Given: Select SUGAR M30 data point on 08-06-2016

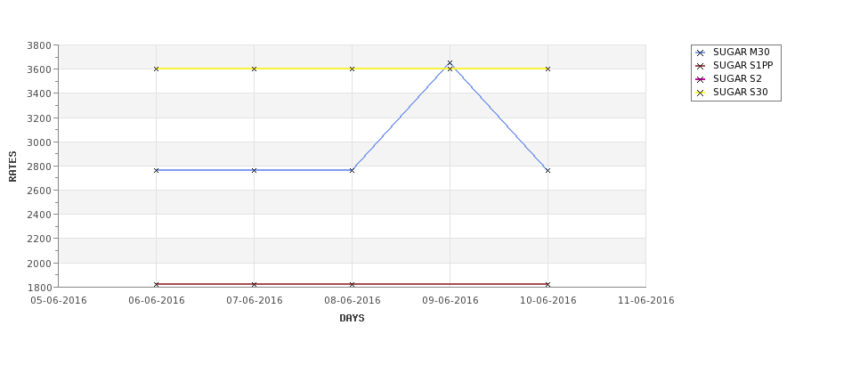Looking at the screenshot, I should [352, 170].
